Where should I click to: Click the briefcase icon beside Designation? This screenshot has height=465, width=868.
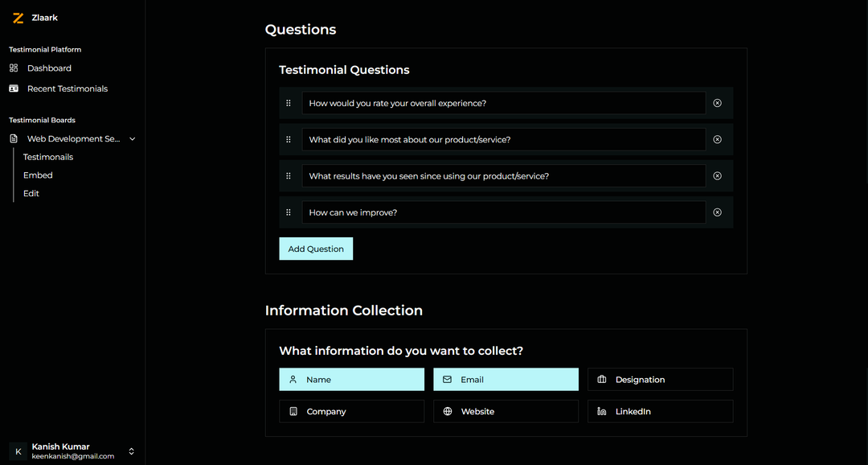(x=602, y=379)
